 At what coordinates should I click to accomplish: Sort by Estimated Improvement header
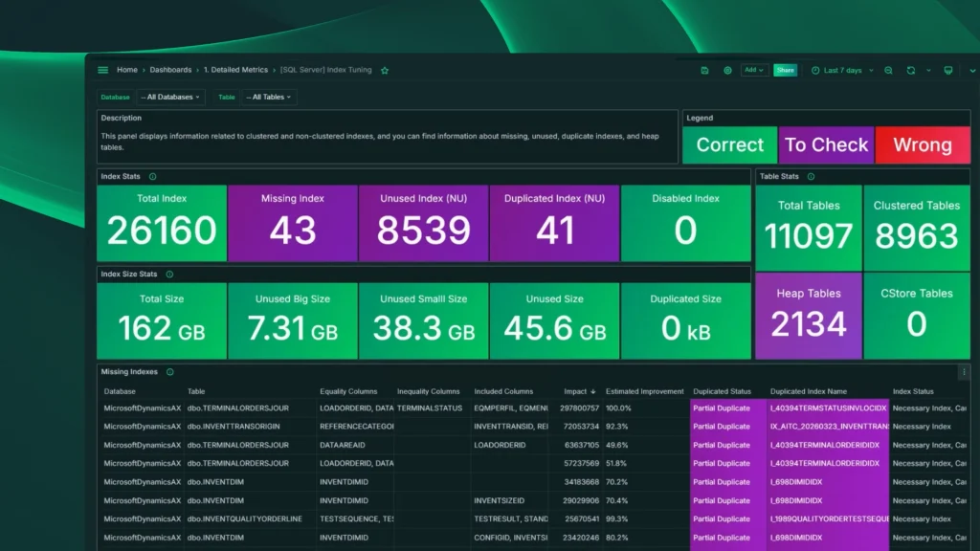pos(644,391)
